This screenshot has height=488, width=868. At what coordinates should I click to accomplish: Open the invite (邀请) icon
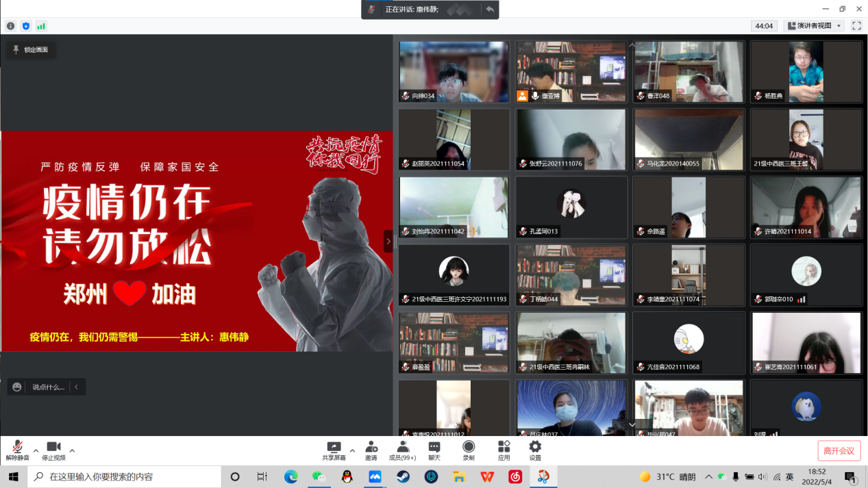pyautogui.click(x=371, y=449)
